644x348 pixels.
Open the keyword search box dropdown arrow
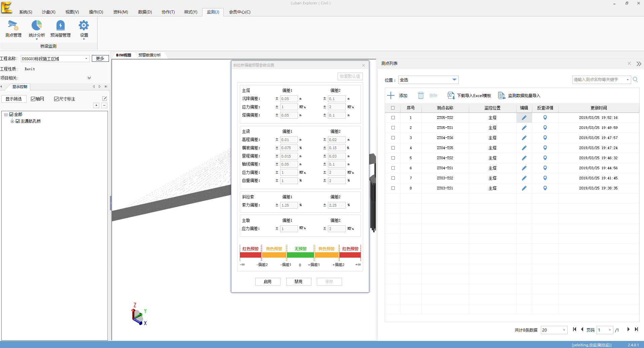(628, 80)
